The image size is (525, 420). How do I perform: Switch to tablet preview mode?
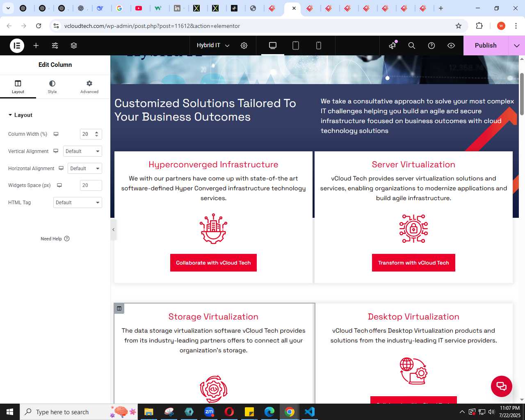point(296,46)
